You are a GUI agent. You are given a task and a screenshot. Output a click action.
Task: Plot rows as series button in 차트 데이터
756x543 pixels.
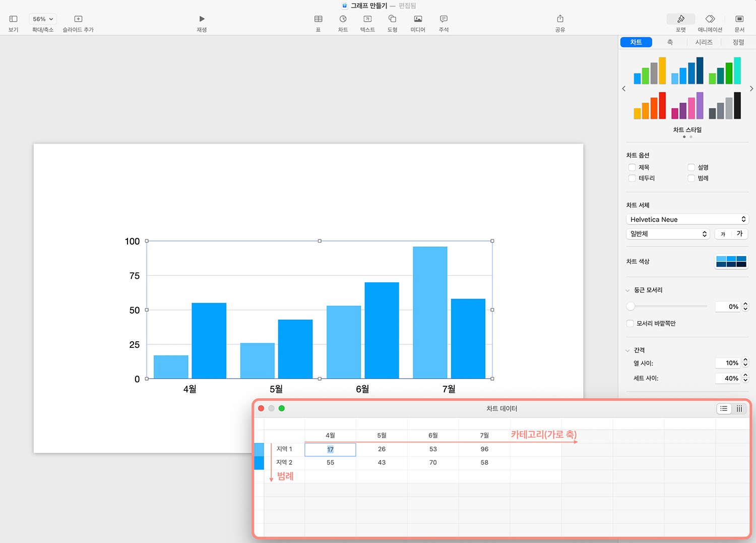coord(724,409)
